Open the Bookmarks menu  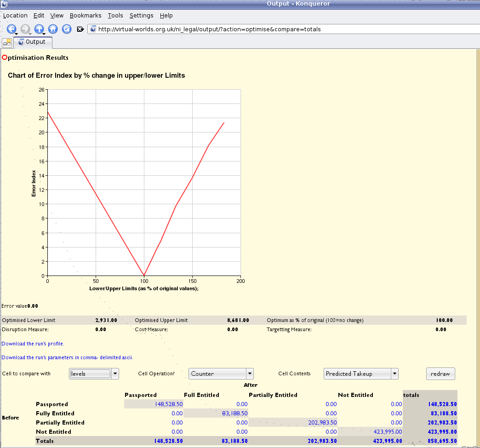point(86,15)
